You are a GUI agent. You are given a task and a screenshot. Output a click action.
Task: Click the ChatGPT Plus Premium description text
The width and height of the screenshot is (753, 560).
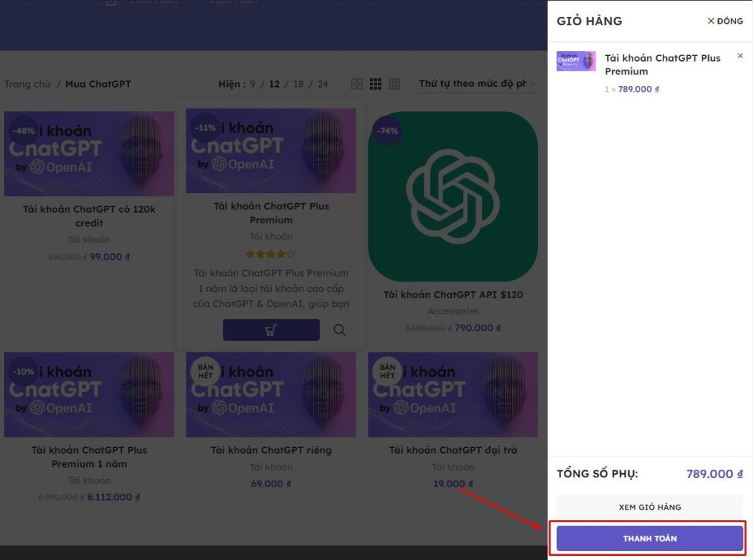271,288
